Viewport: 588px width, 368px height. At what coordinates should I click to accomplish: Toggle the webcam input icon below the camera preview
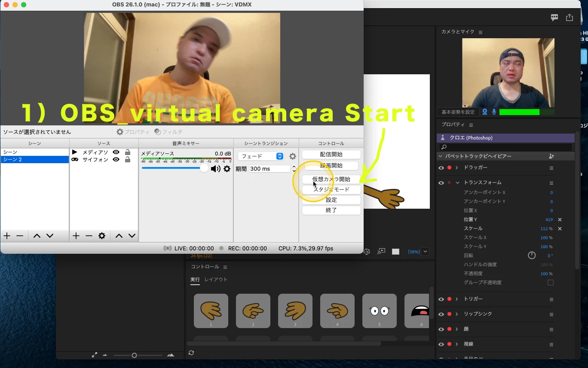(x=485, y=112)
